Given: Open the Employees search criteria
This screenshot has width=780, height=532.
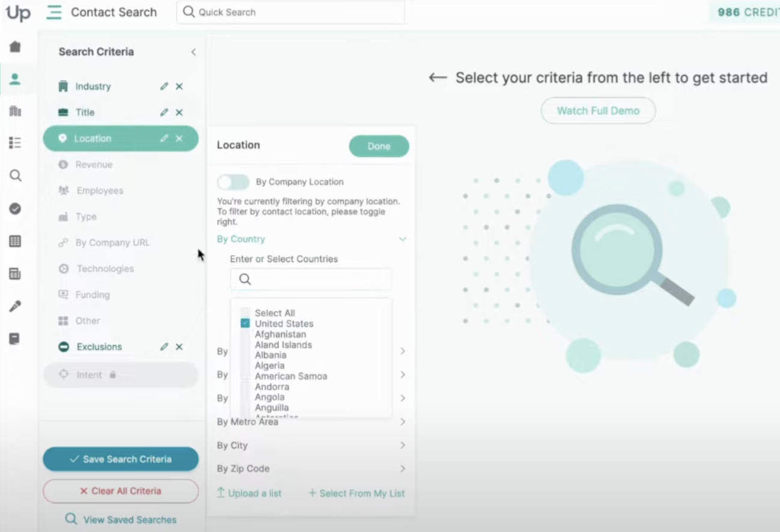Looking at the screenshot, I should [100, 190].
